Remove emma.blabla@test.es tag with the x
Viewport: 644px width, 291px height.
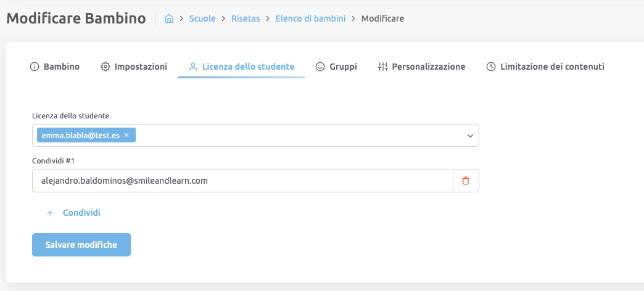coord(126,135)
